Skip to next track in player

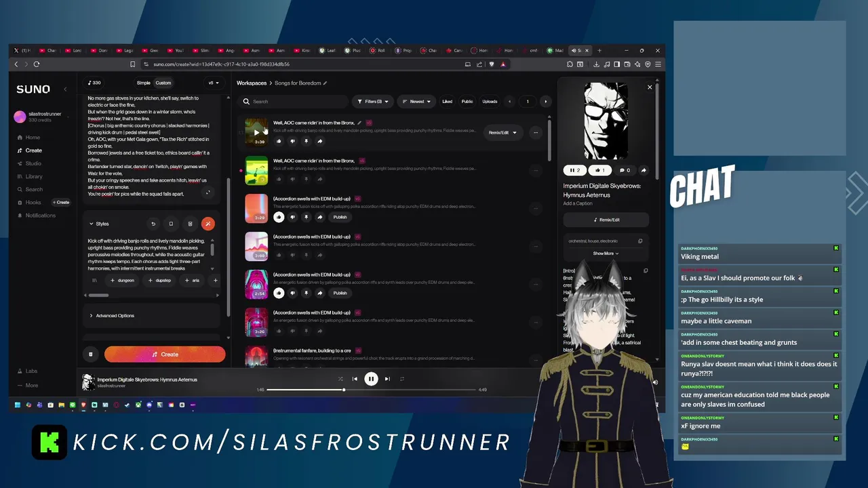click(387, 379)
